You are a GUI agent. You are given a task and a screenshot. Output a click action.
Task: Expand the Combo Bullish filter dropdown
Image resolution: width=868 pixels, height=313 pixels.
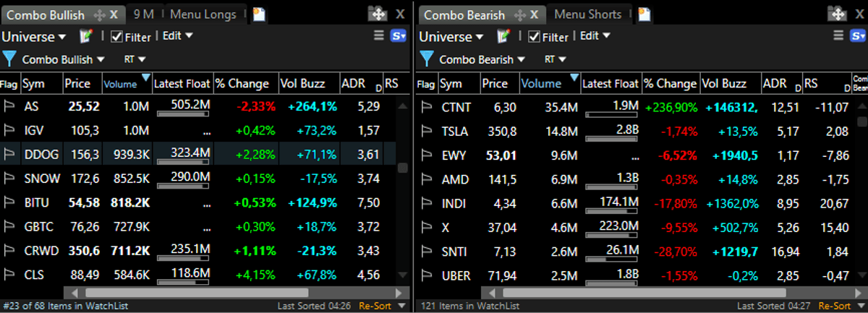pos(64,59)
